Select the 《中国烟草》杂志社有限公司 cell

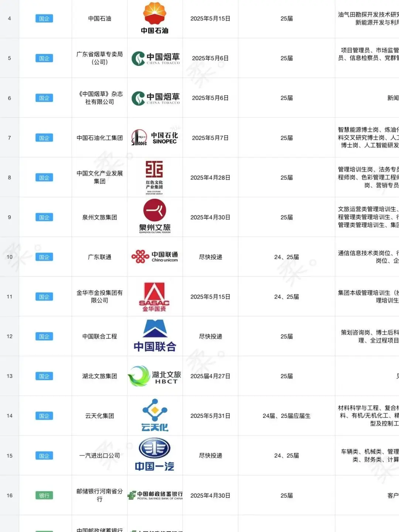[x=100, y=98]
